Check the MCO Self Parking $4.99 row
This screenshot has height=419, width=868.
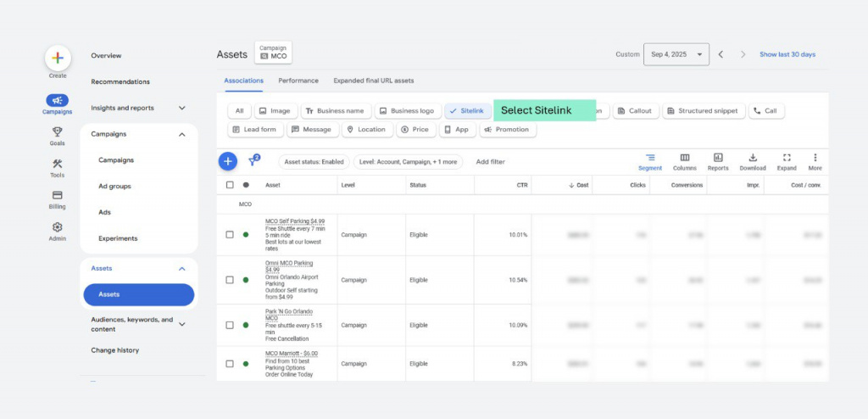coord(230,234)
